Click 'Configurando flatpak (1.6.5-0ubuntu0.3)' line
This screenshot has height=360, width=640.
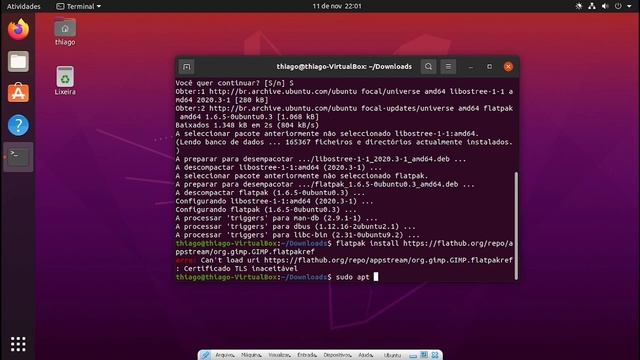coord(266,210)
